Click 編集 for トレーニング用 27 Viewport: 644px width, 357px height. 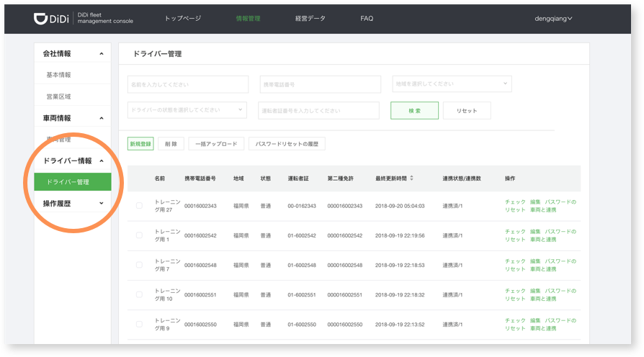535,202
